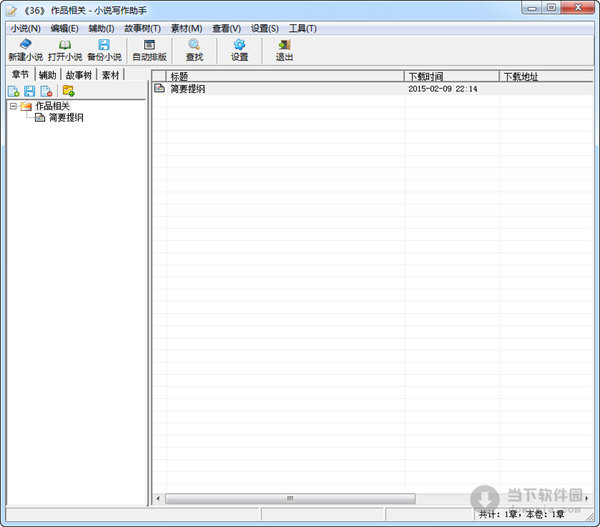Viewport: 600px width, 527px height.
Task: Click the 新建小说 toolbar button
Action: click(x=26, y=50)
